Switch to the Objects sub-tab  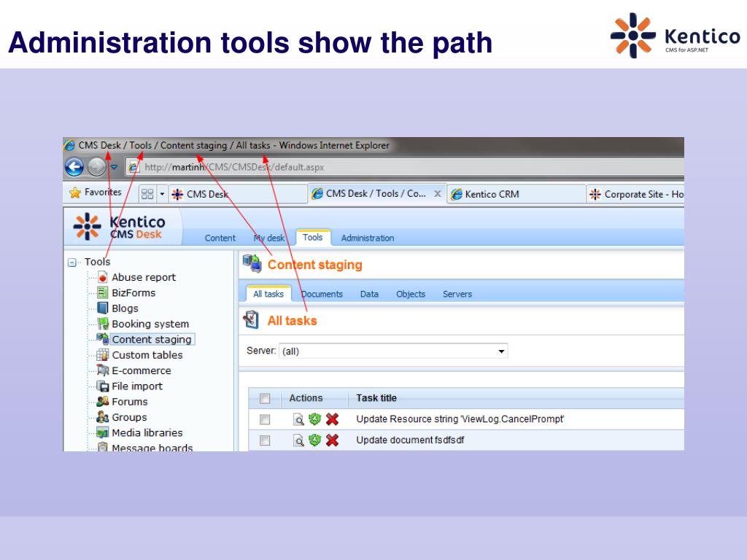click(x=411, y=295)
